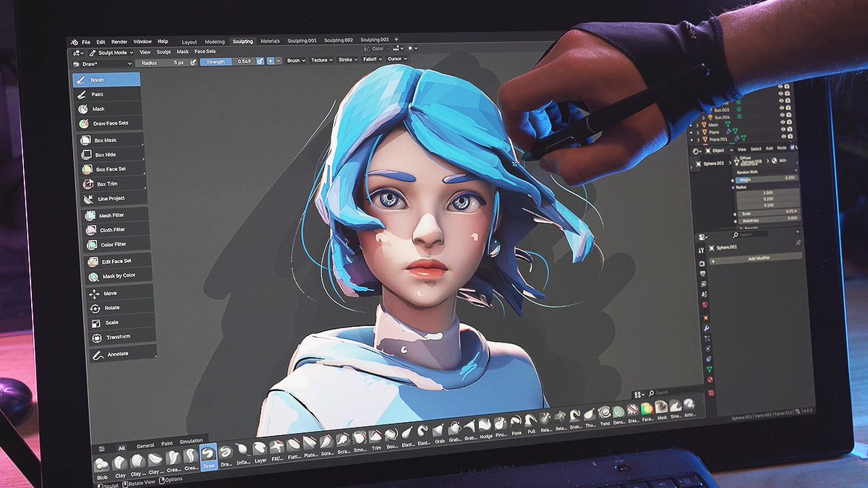Open the Window menu
The image size is (868, 488).
tap(142, 42)
